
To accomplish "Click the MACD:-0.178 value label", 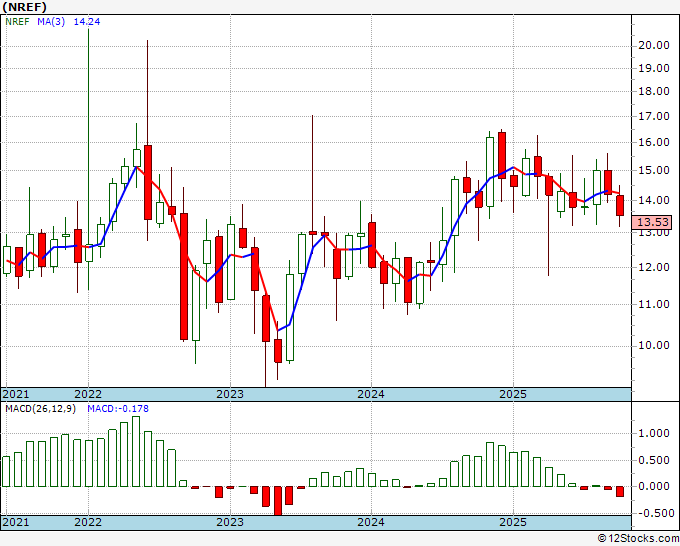I will (118, 409).
